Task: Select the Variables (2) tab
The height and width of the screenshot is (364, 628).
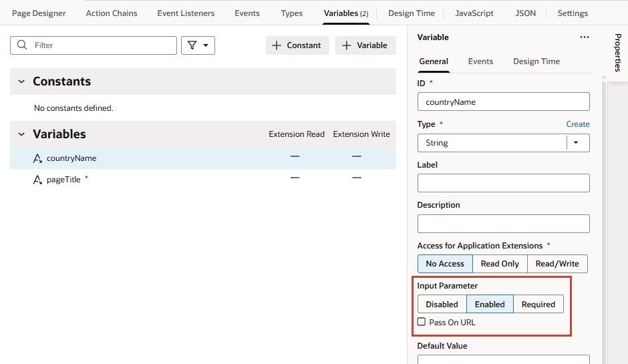Action: 346,13
